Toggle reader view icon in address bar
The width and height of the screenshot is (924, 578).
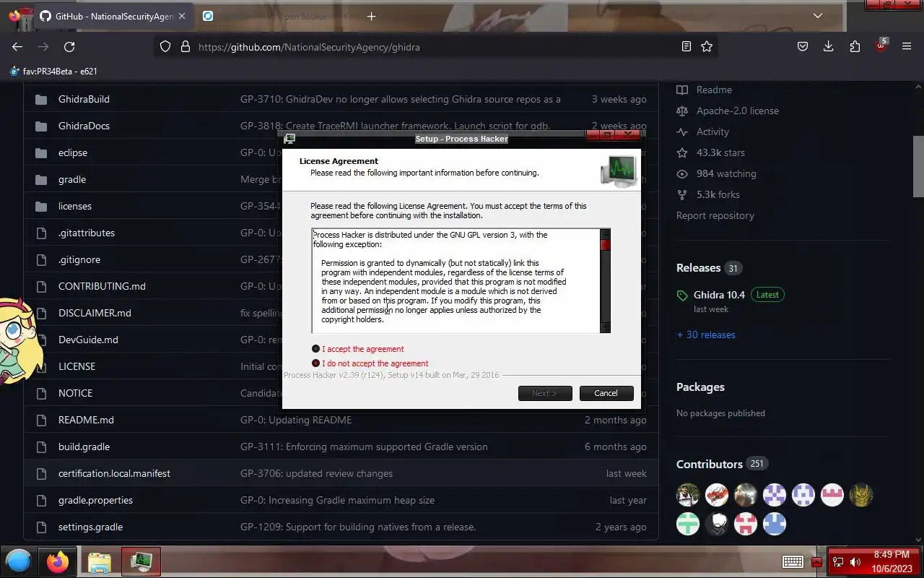click(687, 47)
